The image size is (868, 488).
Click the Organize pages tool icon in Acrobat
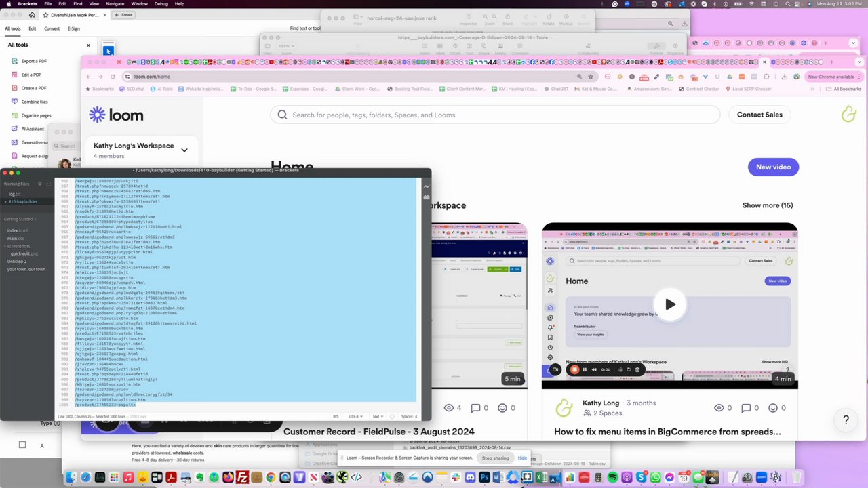point(15,115)
